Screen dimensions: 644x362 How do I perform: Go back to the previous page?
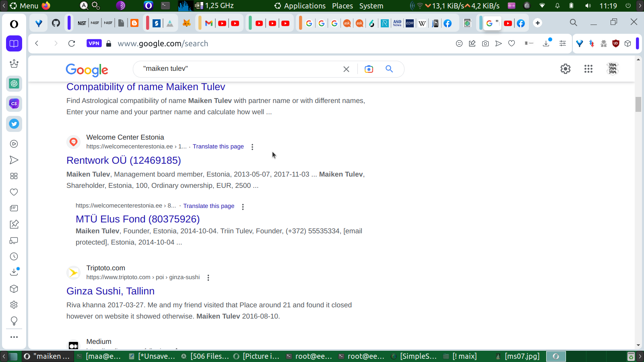(37, 43)
